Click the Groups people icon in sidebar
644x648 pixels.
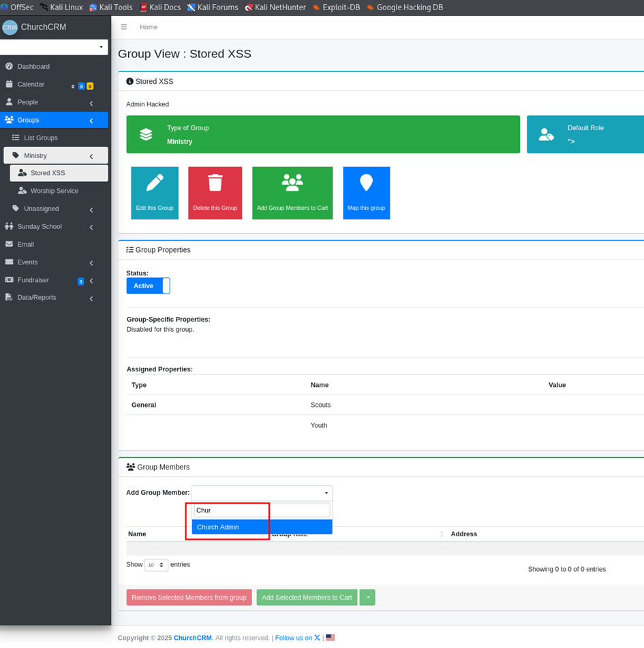click(9, 120)
